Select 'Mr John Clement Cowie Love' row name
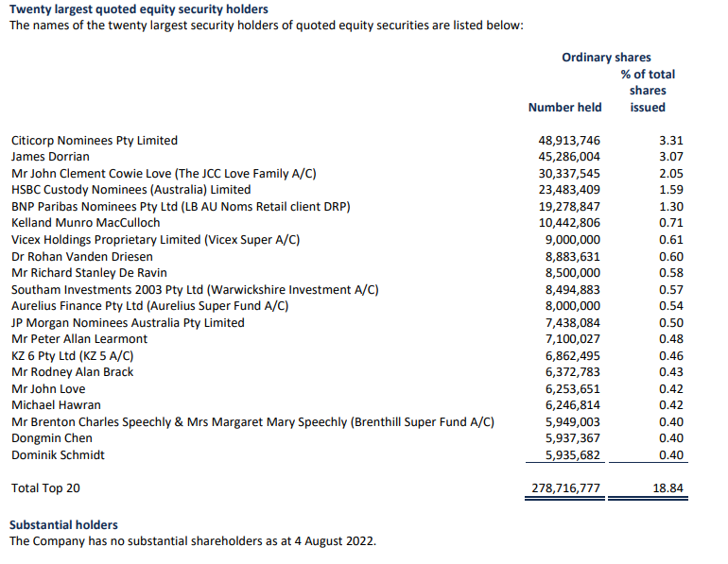Screen dimensions: 728x564 tap(164, 174)
